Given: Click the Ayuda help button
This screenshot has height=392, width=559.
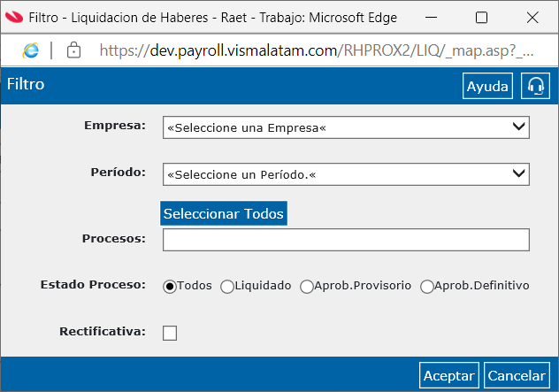Looking at the screenshot, I should [x=487, y=86].
